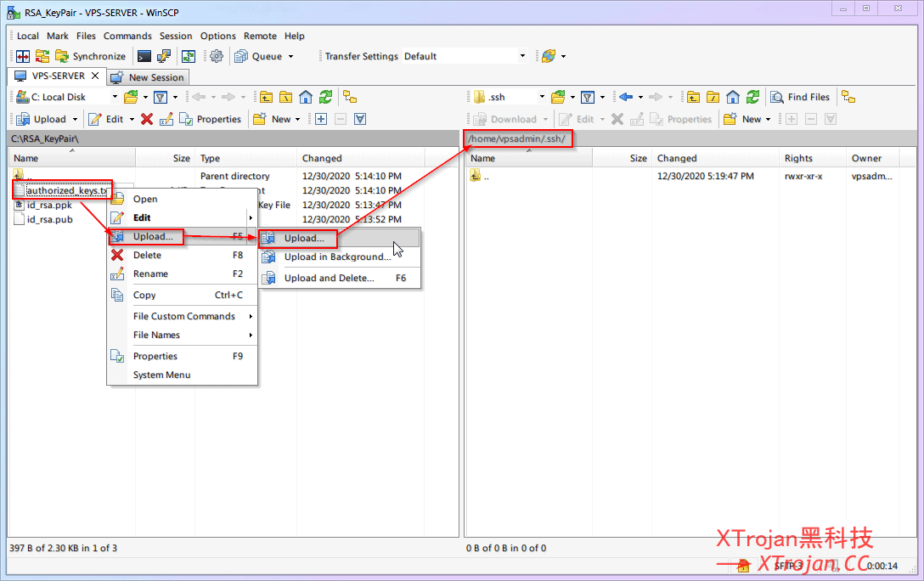Click the Synchronize button in the toolbar

[91, 57]
